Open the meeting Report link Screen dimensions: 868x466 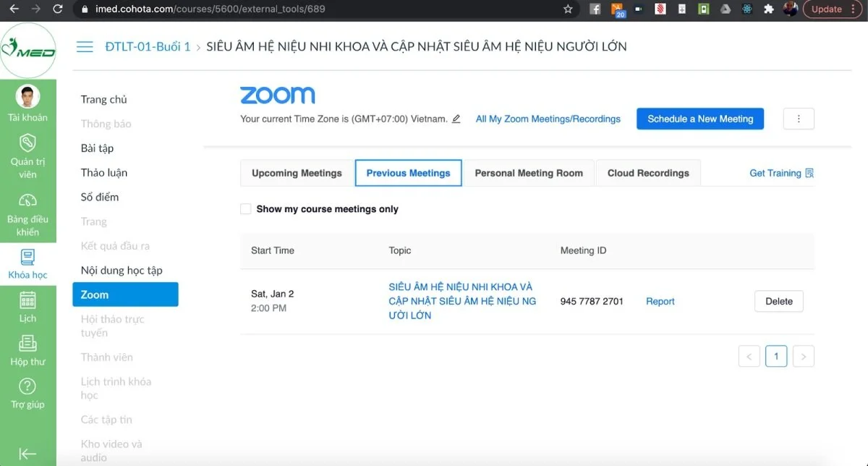660,302
